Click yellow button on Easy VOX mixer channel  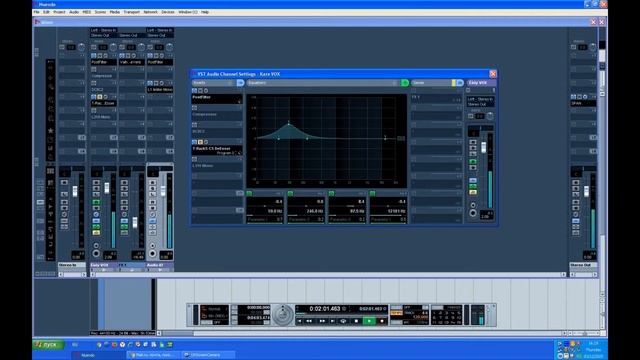(96, 233)
